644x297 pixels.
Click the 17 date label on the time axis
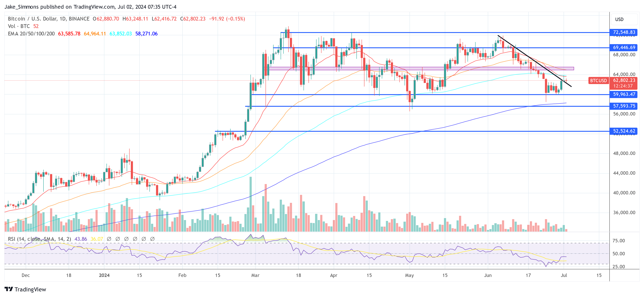(528, 275)
